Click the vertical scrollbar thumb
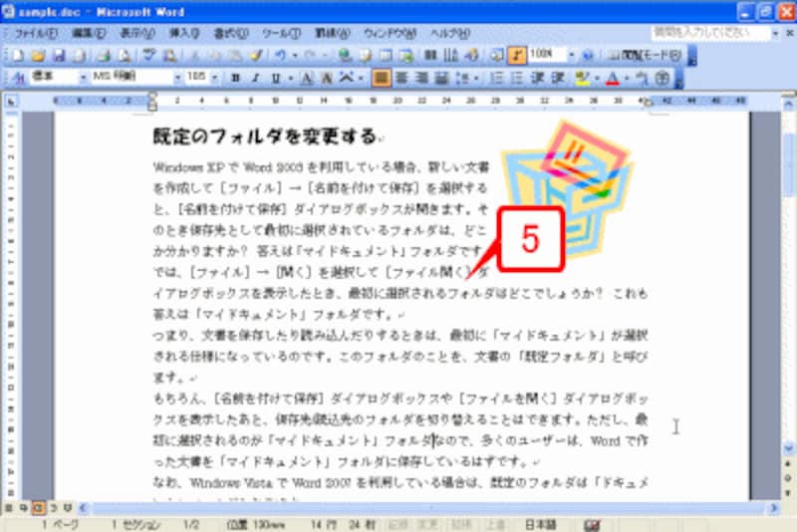 [788, 163]
